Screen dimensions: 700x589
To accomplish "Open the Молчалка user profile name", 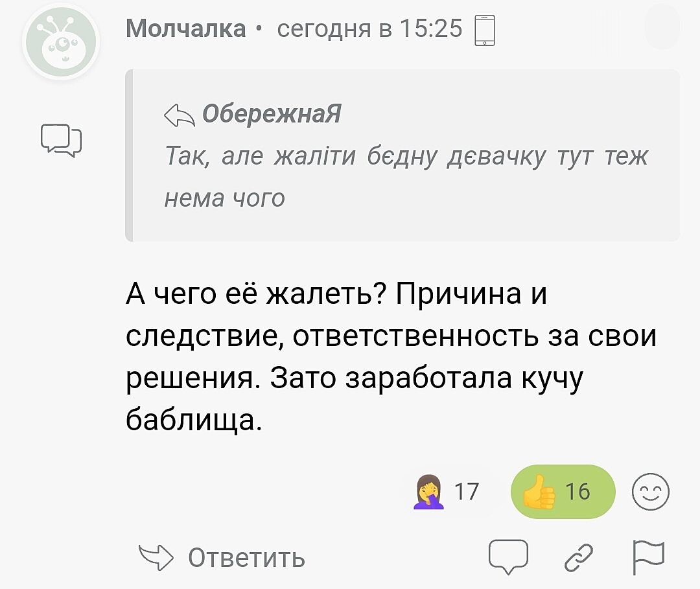I will [186, 29].
